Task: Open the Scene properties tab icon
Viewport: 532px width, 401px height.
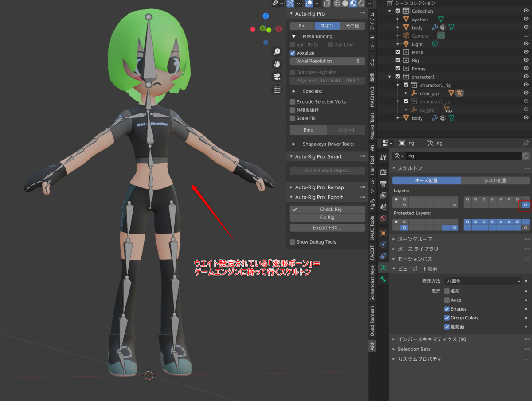Action: pos(383,206)
